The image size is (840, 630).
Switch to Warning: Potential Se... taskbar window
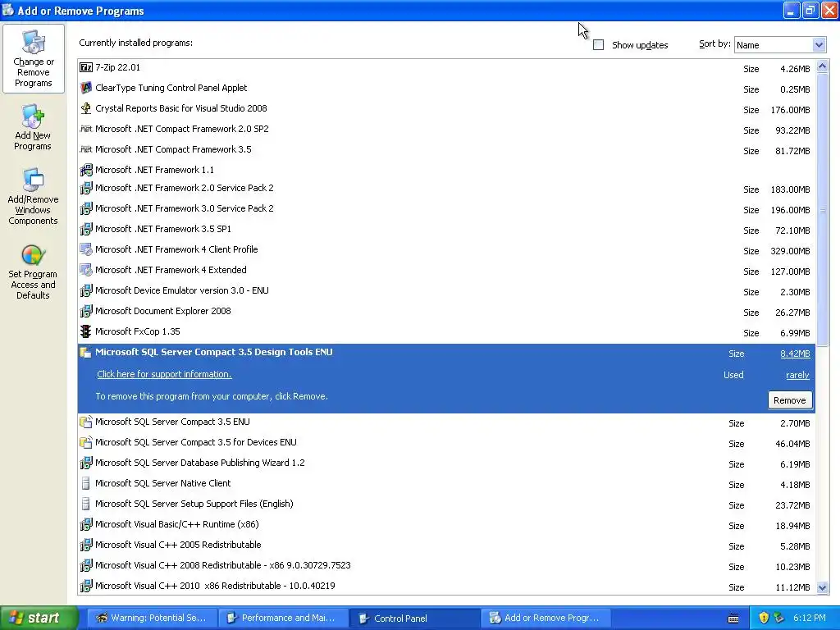click(x=152, y=618)
